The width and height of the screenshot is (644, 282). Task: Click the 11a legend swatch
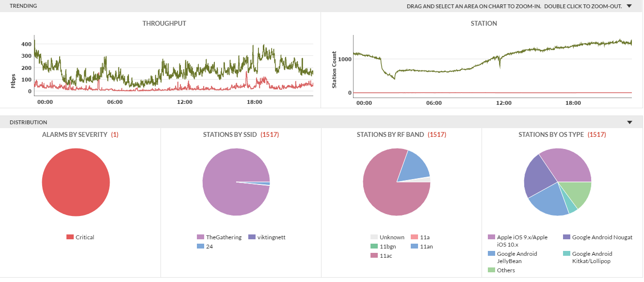[x=414, y=237]
